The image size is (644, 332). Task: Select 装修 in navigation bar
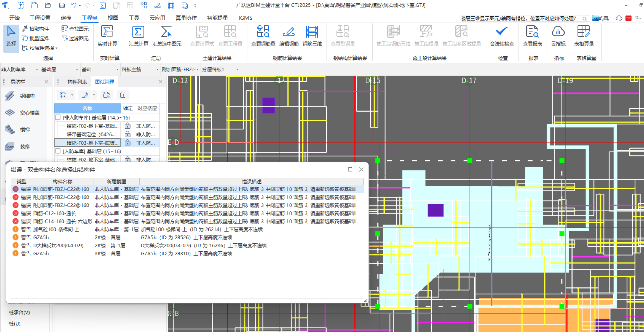pyautogui.click(x=18, y=146)
